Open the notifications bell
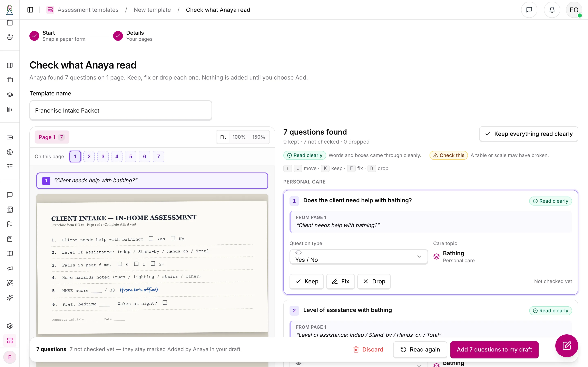This screenshot has height=367, width=588. tap(552, 10)
